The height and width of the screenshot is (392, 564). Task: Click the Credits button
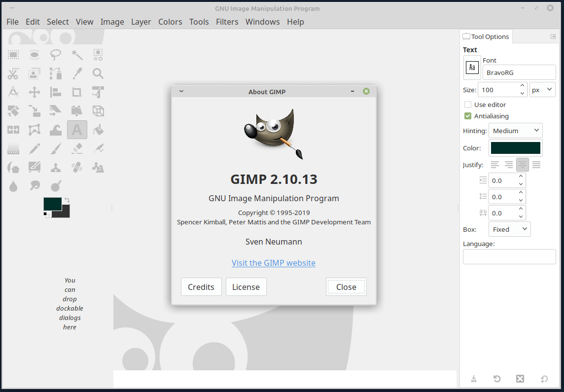[x=201, y=286]
